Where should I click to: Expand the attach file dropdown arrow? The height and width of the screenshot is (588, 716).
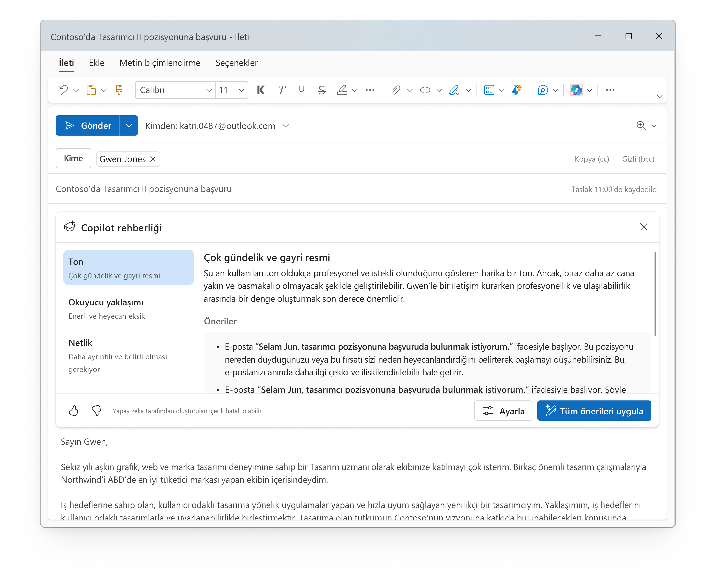[410, 90]
